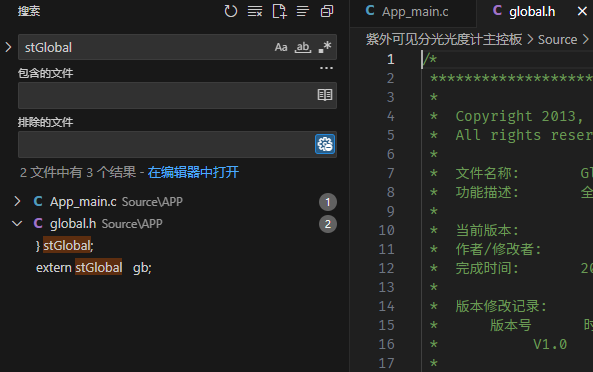
Task: Toggle Use Regular Expression option
Action: pyautogui.click(x=325, y=47)
